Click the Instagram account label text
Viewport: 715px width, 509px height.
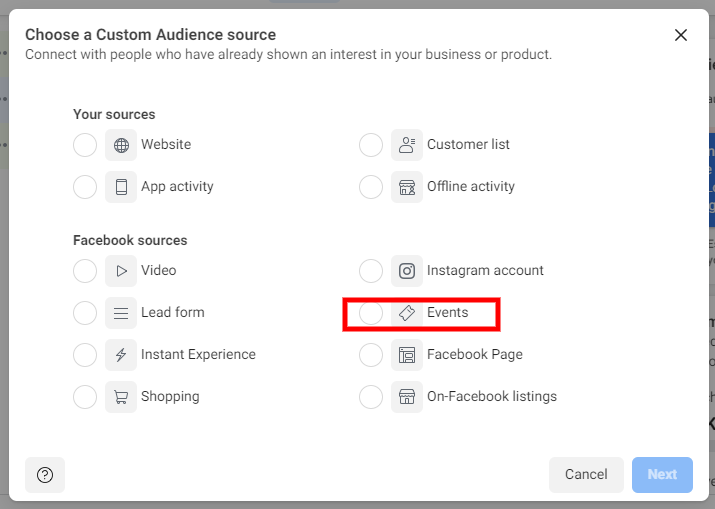[485, 270]
